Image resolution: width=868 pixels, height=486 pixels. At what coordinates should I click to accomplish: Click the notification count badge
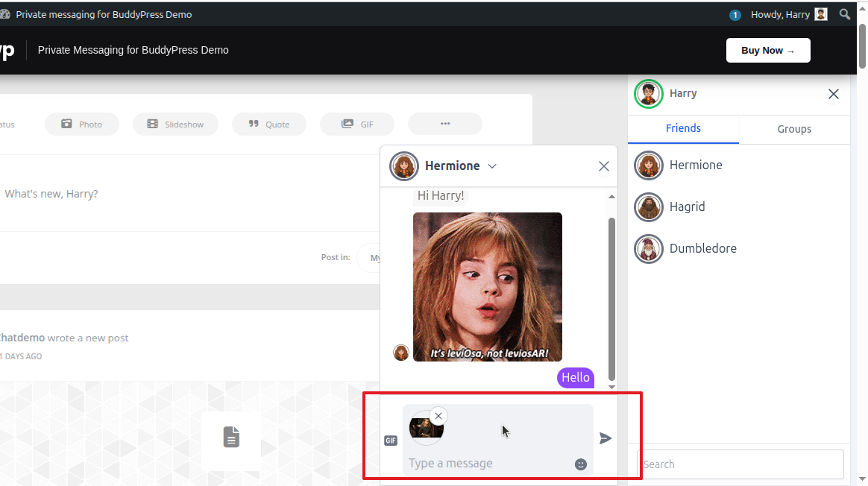click(735, 15)
